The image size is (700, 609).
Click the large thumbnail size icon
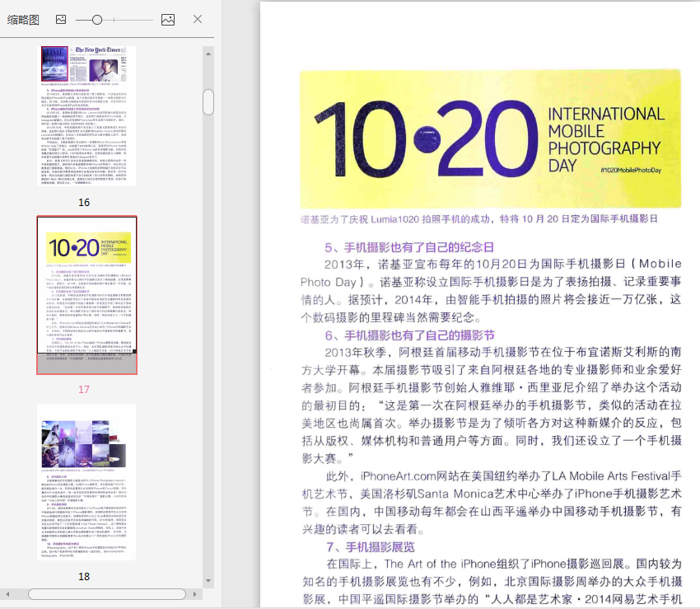[x=167, y=19]
